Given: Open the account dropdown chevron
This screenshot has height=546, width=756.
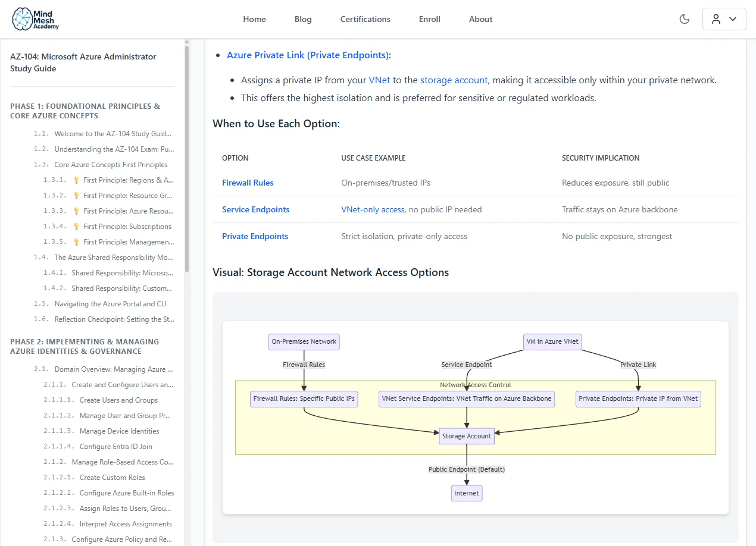Looking at the screenshot, I should [733, 18].
